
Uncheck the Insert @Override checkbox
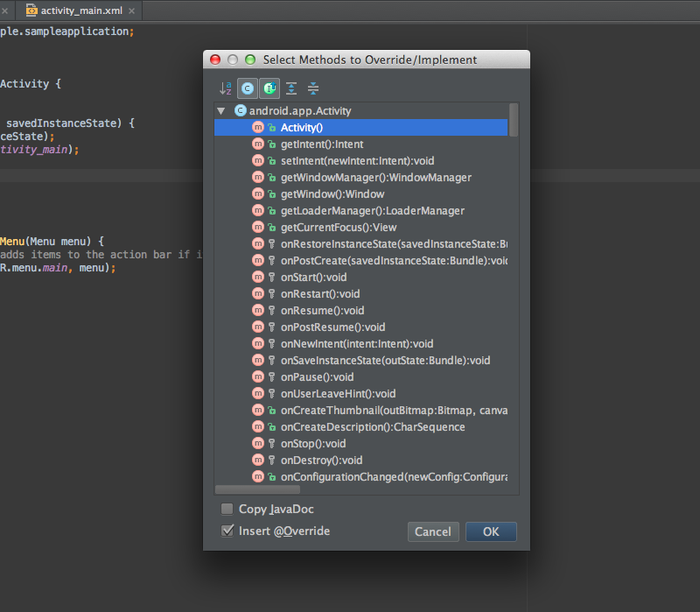coord(227,531)
